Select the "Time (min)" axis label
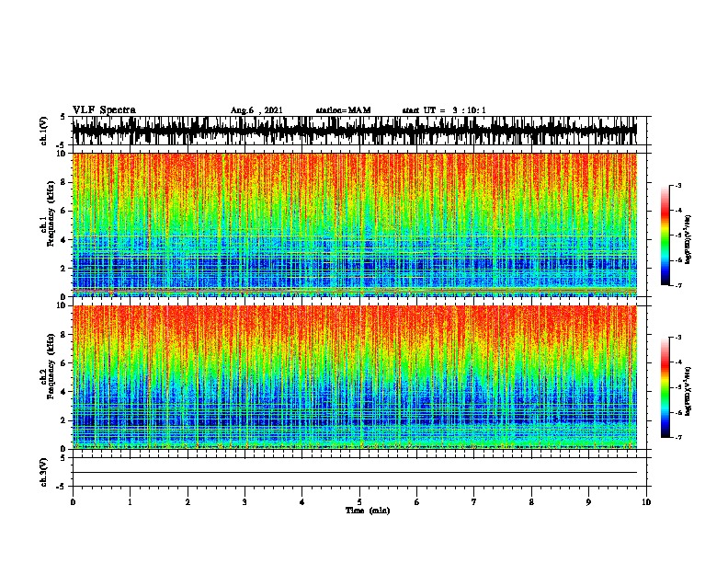The image size is (728, 563). click(x=368, y=511)
